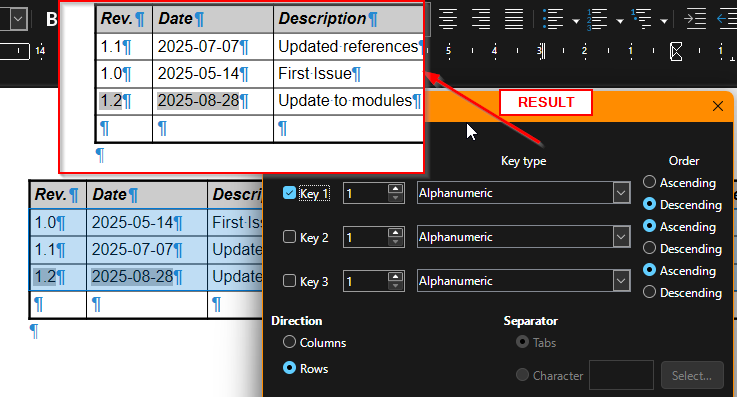The image size is (737, 397).
Task: Click the decrease indent icon
Action: [727, 19]
